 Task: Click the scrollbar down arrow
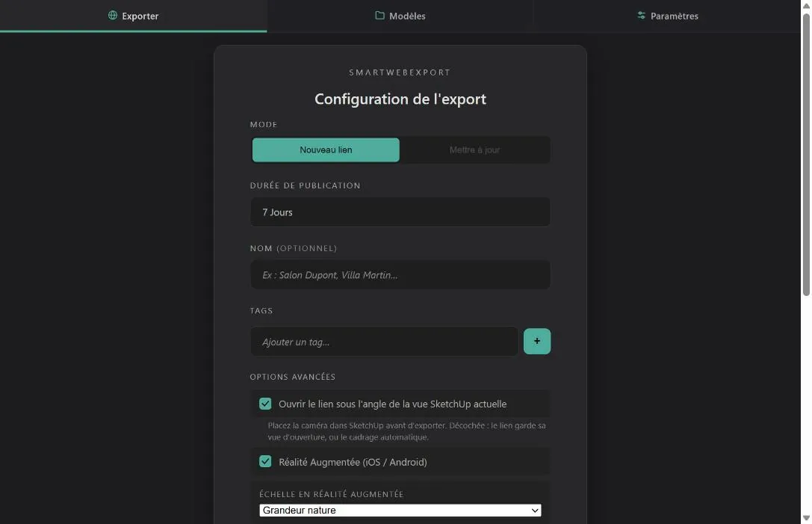pyautogui.click(x=806, y=518)
